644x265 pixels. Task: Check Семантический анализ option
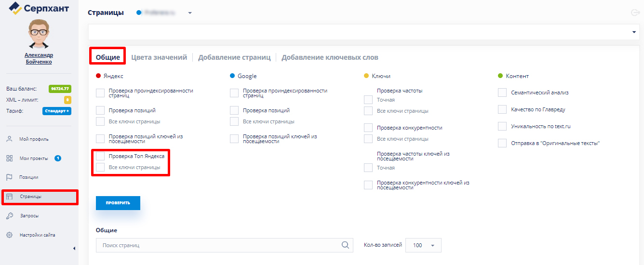pyautogui.click(x=502, y=93)
